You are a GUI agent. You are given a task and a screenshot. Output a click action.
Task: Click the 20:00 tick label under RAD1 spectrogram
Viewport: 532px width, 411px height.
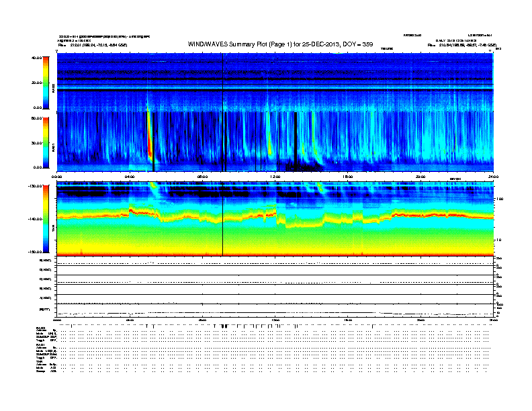click(x=420, y=177)
